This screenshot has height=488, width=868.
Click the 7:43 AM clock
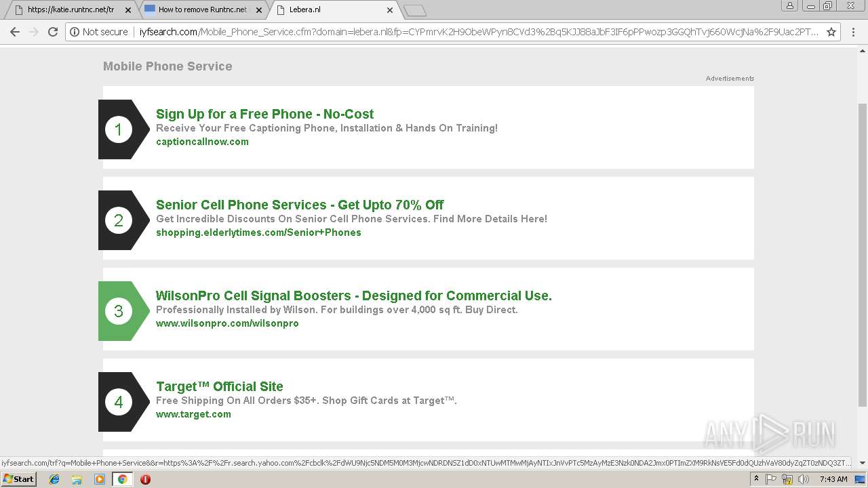[833, 479]
